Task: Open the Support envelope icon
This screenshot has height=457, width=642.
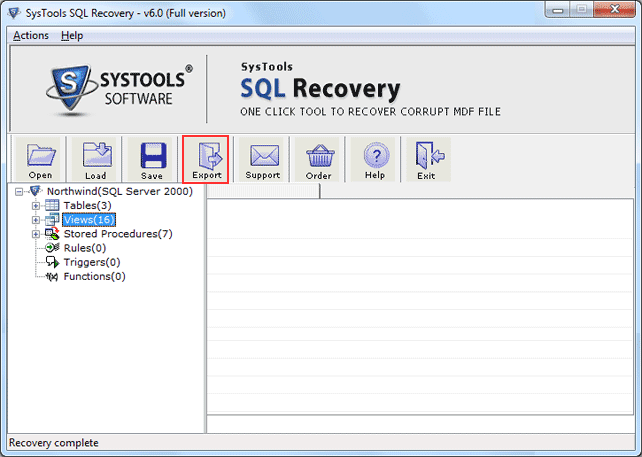Action: click(x=262, y=160)
